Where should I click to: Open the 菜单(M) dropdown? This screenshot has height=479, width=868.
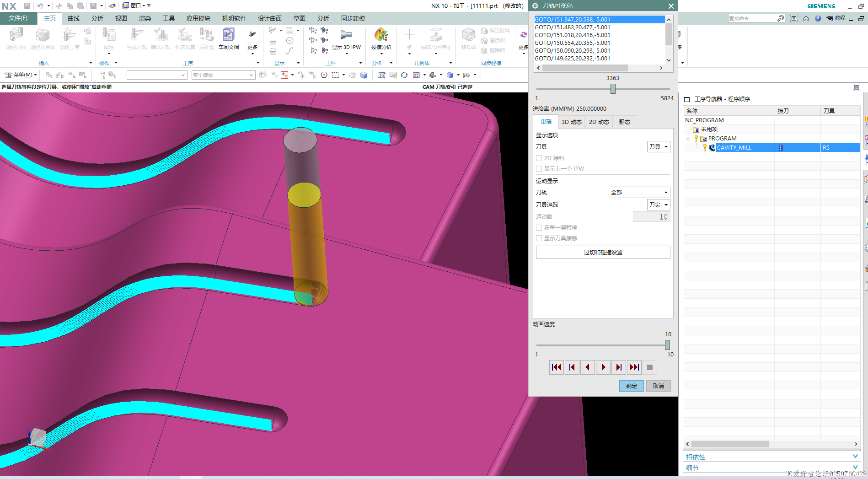(x=21, y=75)
